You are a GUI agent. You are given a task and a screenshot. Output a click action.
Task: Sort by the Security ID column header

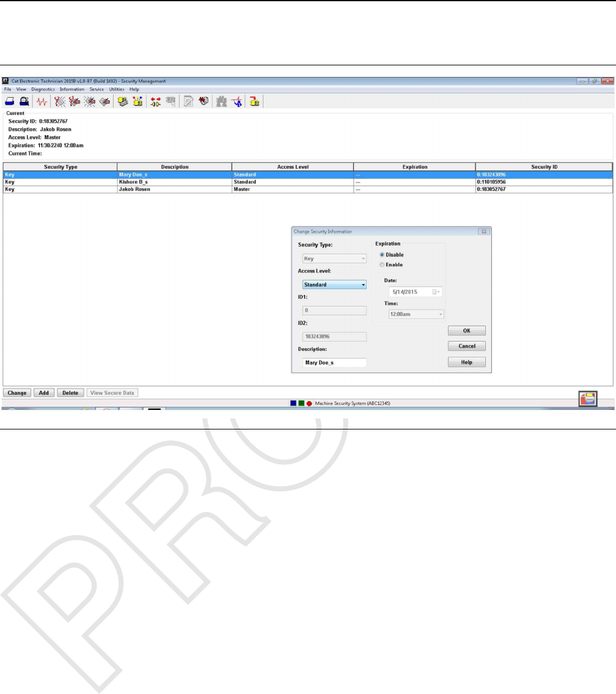tap(544, 167)
